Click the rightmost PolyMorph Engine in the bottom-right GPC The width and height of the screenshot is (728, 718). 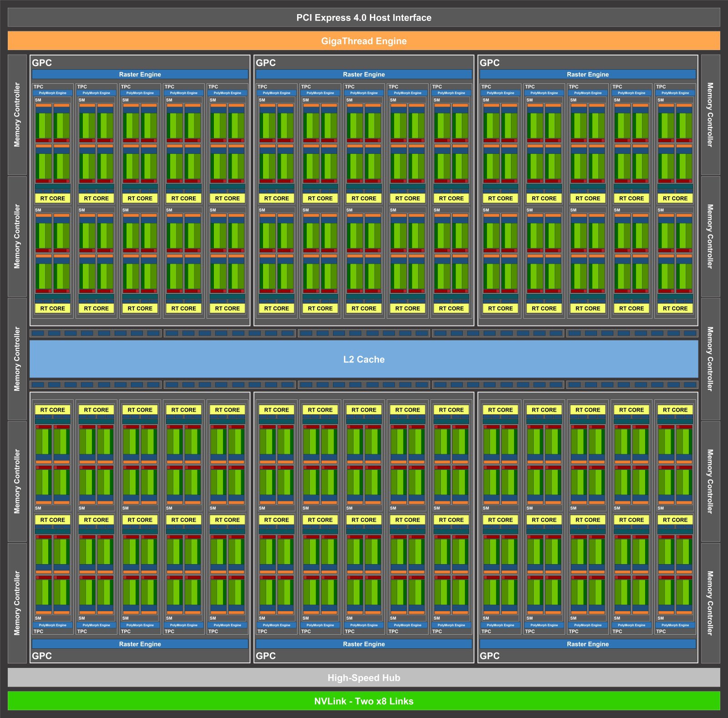675,625
